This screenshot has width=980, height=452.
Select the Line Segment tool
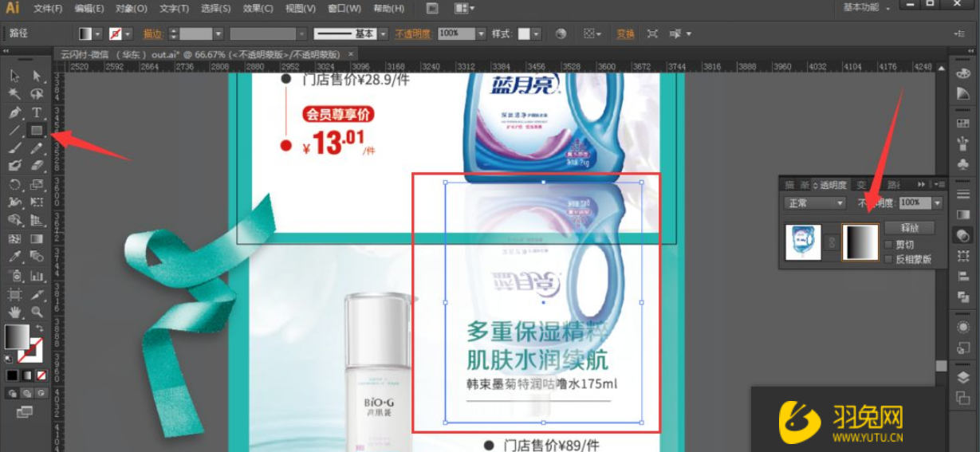[x=14, y=130]
